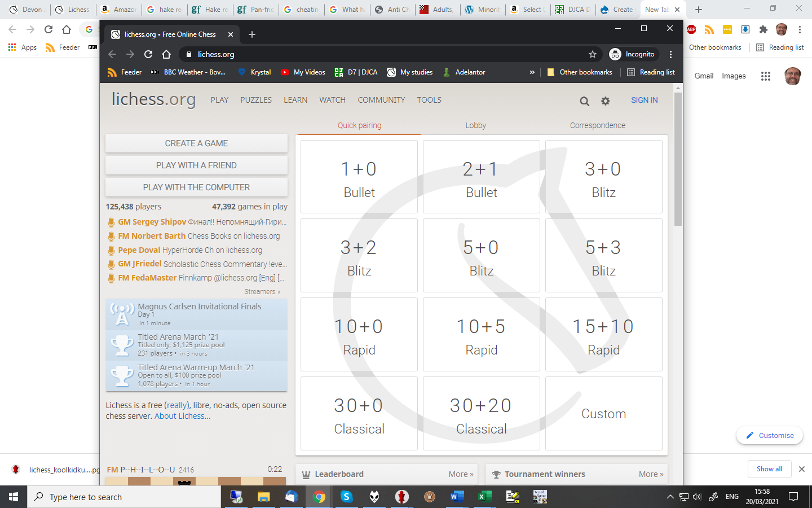This screenshot has height=508, width=812.
Task: Show hidden system tray icons
Action: [670, 497]
